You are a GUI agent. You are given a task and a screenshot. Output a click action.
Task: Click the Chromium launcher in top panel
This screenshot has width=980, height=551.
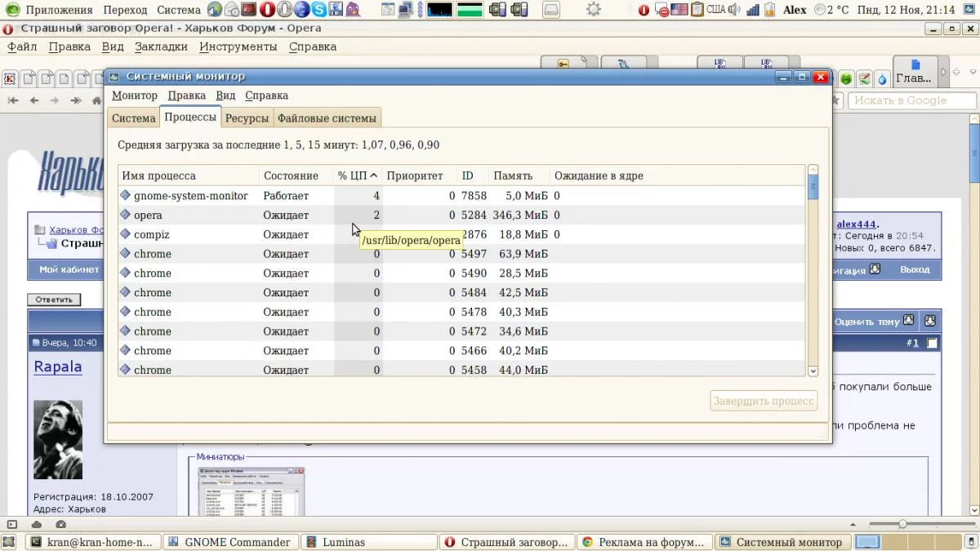tap(302, 10)
